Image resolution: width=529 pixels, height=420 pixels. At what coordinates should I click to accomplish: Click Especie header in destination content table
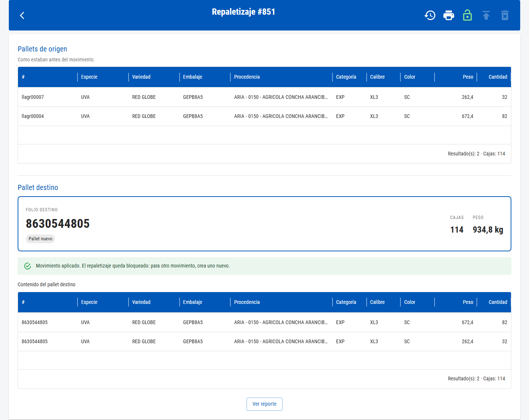[89, 302]
